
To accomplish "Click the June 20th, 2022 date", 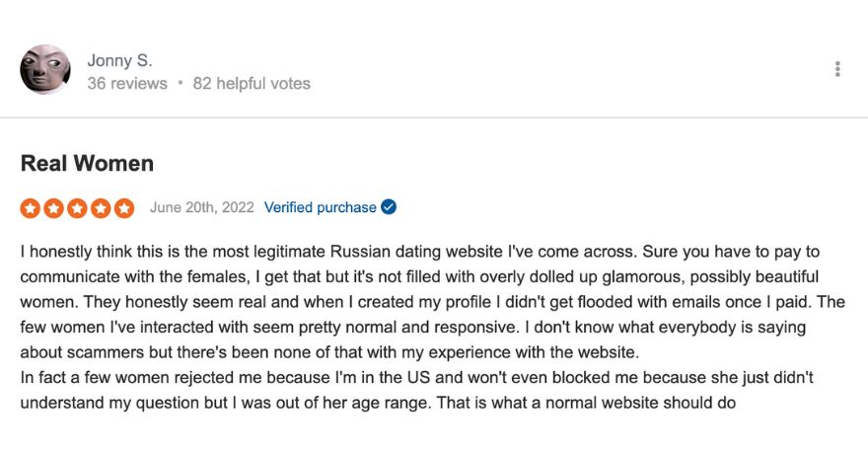I will coord(201,207).
